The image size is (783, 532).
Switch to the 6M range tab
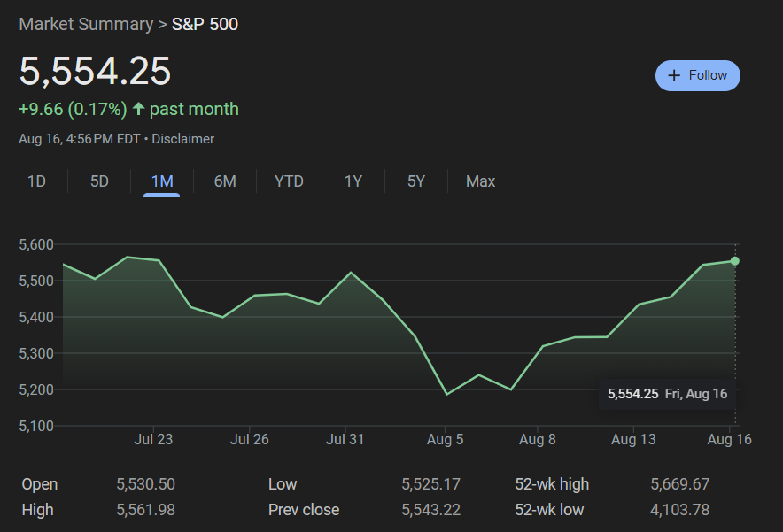225,181
